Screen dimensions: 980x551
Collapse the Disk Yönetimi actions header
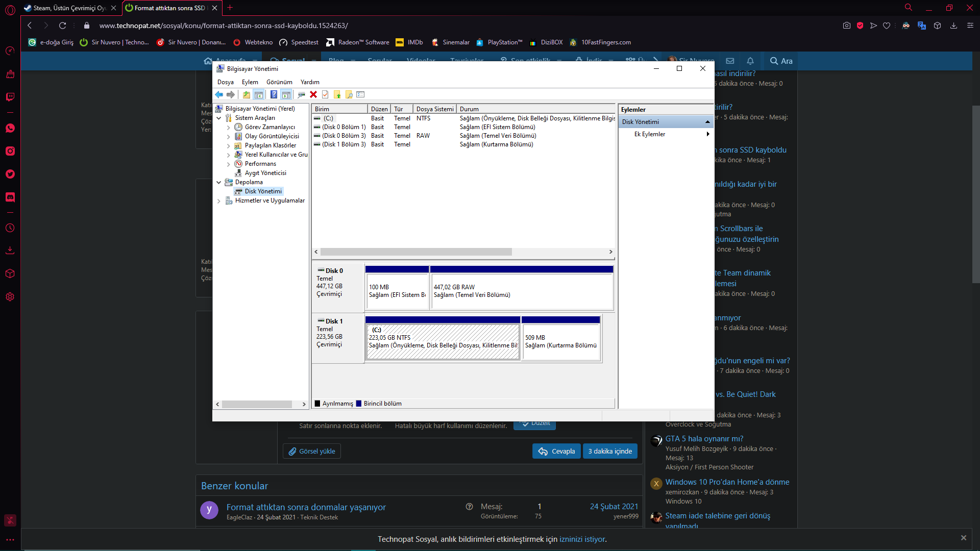point(707,122)
